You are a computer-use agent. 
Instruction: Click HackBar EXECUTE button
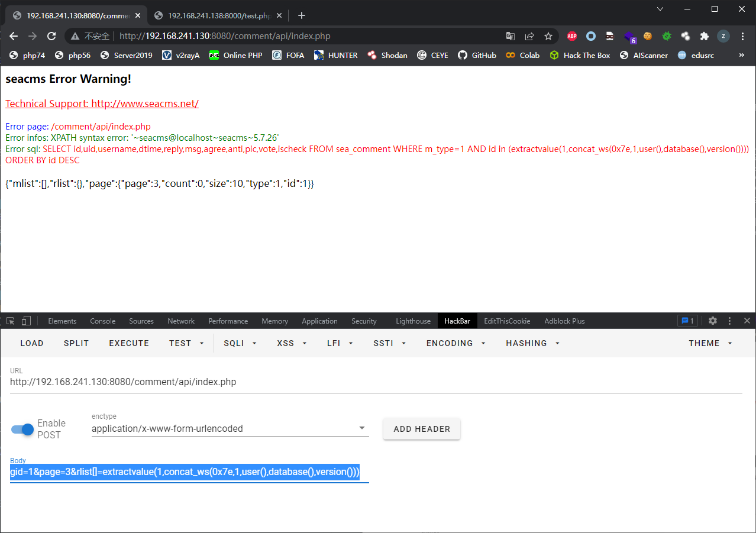(x=129, y=343)
